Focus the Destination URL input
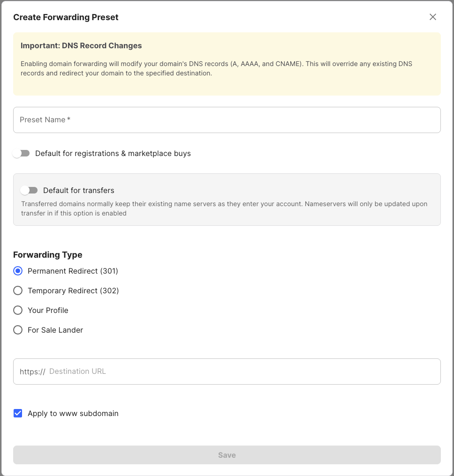Screen dimensions: 454x476 (242, 372)
